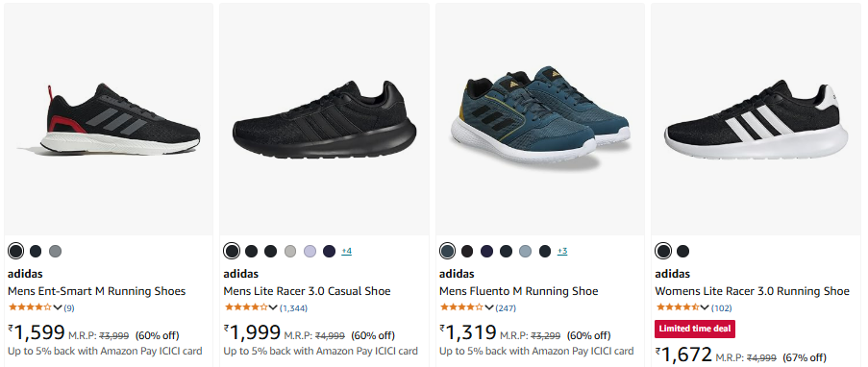Image resolution: width=868 pixels, height=367 pixels.
Task: Open star rating popover for Ent-Smart shoes
Action: (35, 307)
